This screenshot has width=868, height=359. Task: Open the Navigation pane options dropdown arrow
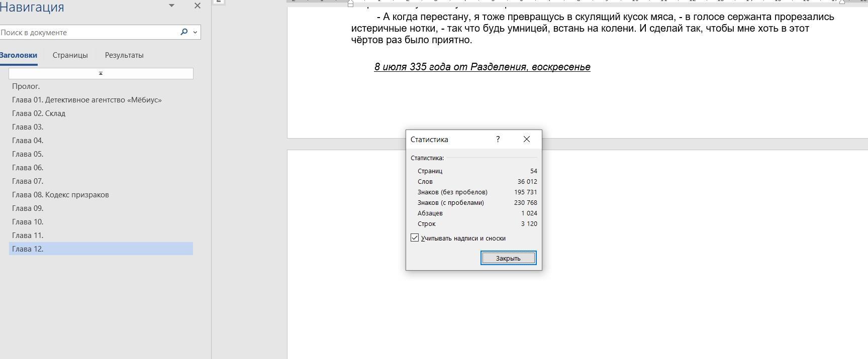(171, 6)
